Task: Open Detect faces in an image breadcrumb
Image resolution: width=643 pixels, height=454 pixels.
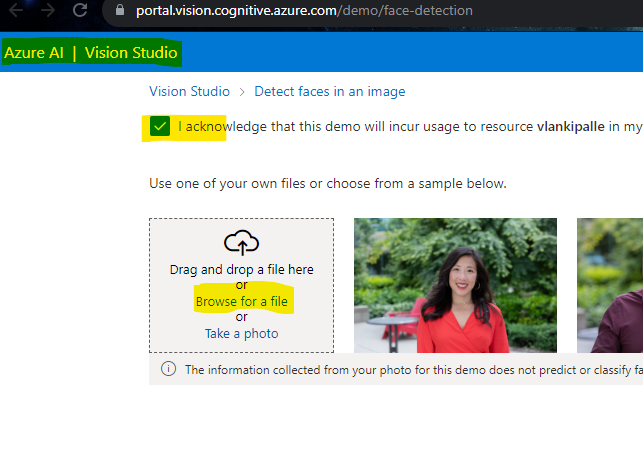Action: [330, 91]
